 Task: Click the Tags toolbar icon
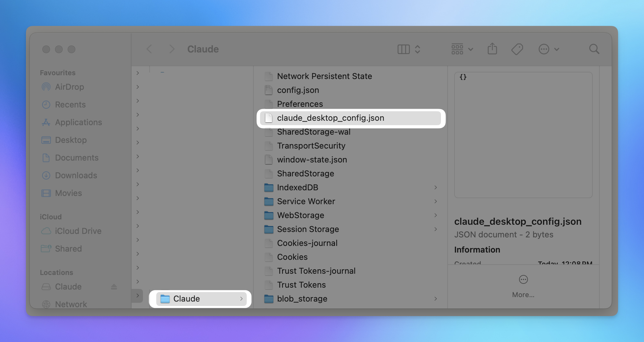(517, 49)
